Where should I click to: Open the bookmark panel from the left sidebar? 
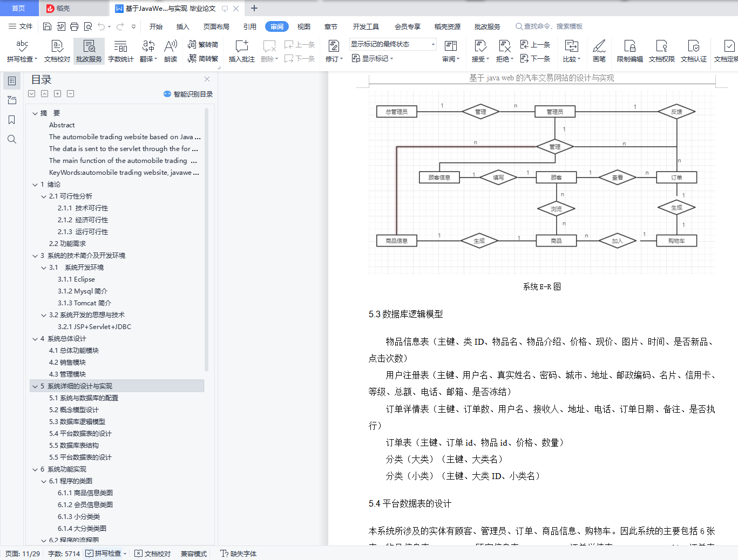12,120
